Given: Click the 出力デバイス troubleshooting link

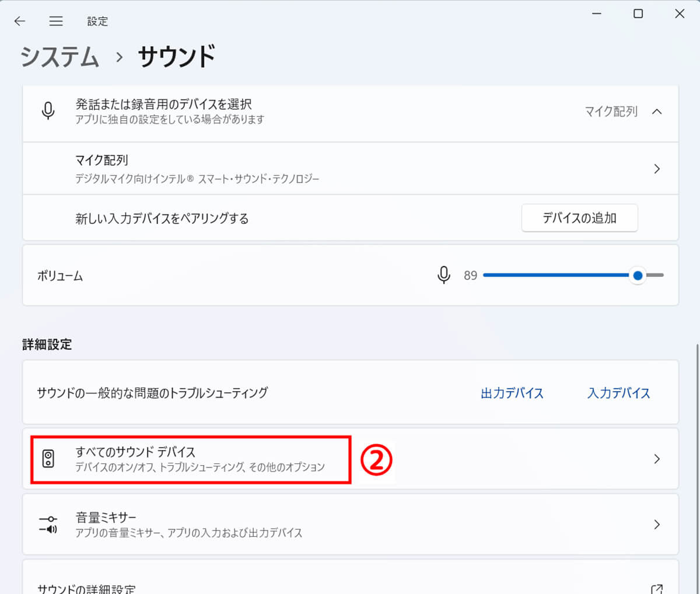Looking at the screenshot, I should tap(512, 393).
